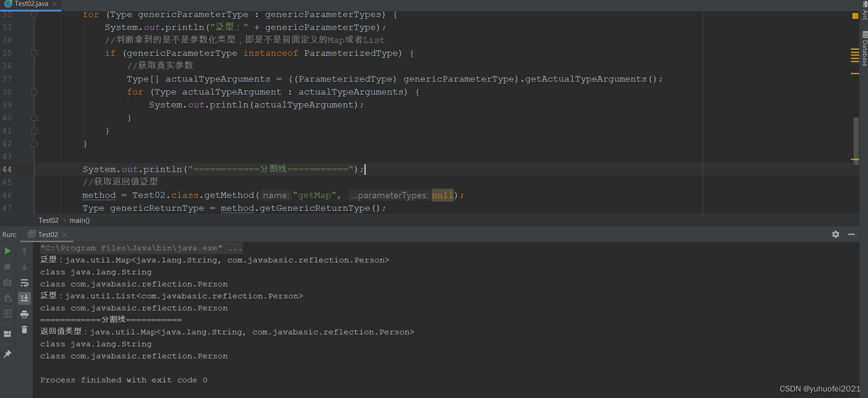
Task: Click the 分割线 separator output line
Action: [x=111, y=320]
